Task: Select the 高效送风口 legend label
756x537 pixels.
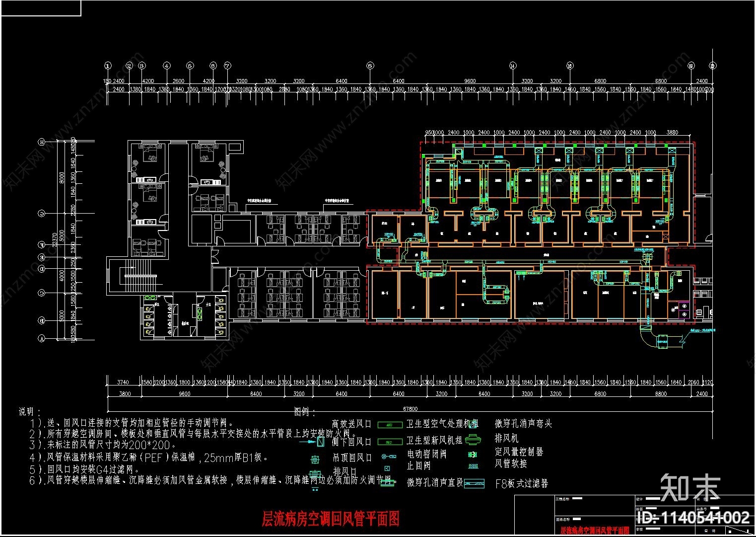Action: point(351,424)
